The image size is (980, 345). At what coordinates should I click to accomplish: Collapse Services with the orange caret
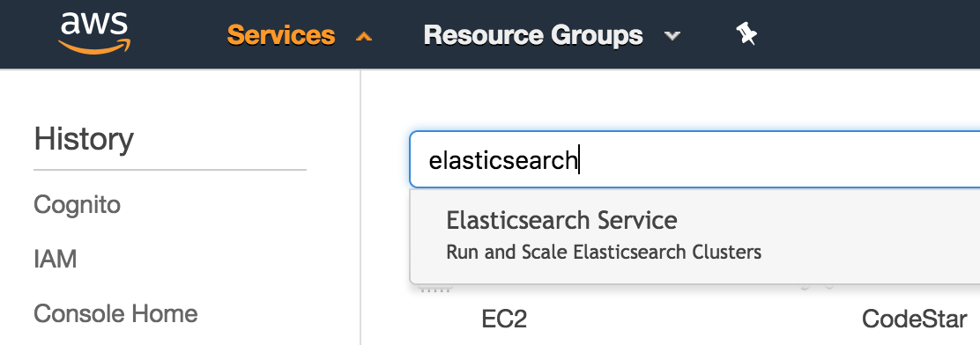coord(363,37)
